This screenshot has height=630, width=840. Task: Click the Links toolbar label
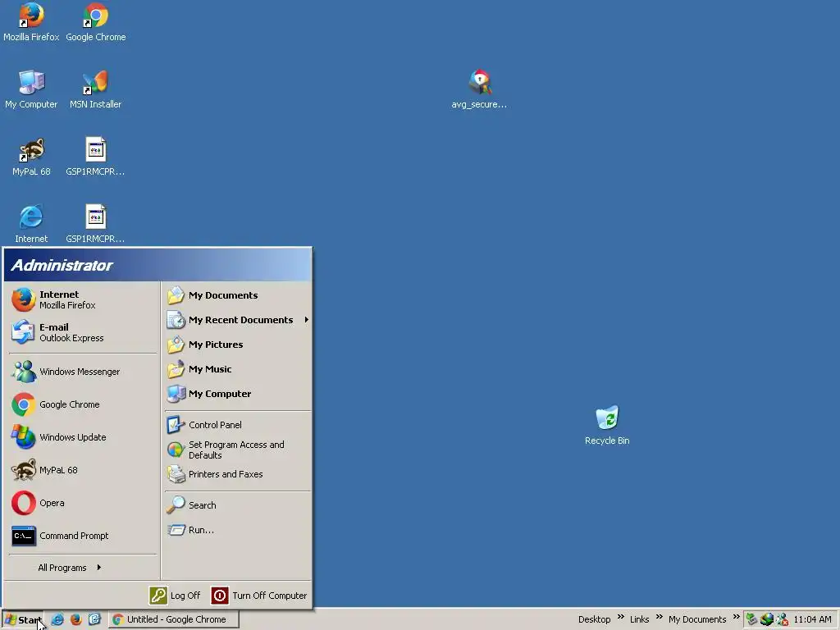[x=639, y=619]
